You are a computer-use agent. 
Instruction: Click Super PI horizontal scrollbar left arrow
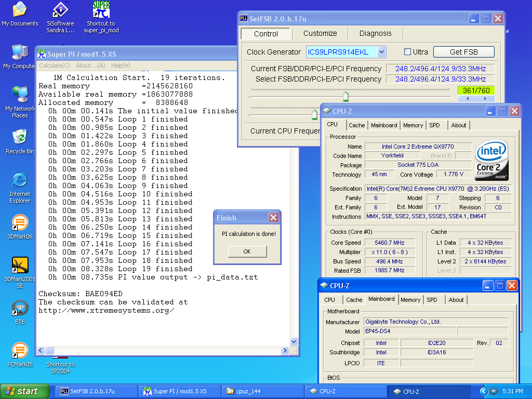click(x=41, y=351)
